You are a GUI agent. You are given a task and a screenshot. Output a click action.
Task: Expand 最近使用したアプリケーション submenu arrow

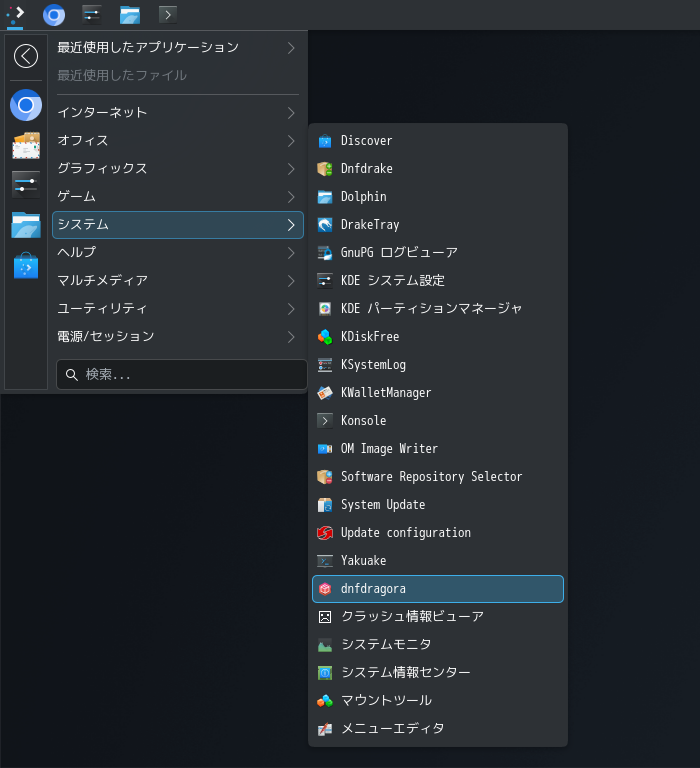point(291,48)
